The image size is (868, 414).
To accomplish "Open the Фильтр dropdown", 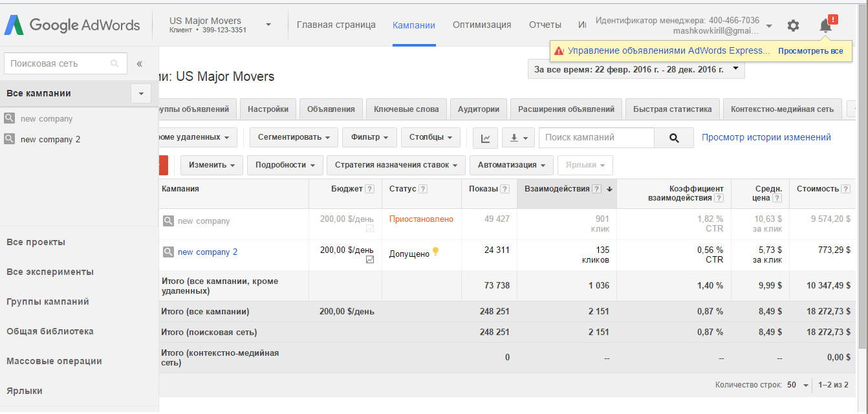I will pos(369,138).
